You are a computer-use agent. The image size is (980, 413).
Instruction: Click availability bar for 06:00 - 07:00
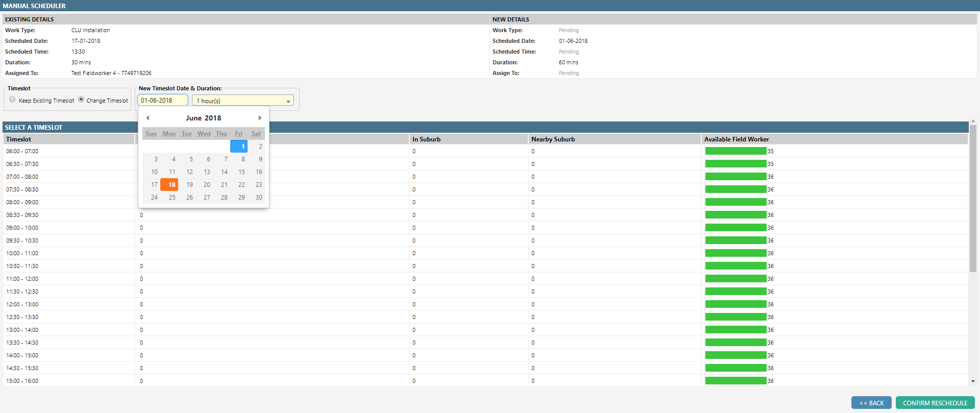[x=736, y=151]
